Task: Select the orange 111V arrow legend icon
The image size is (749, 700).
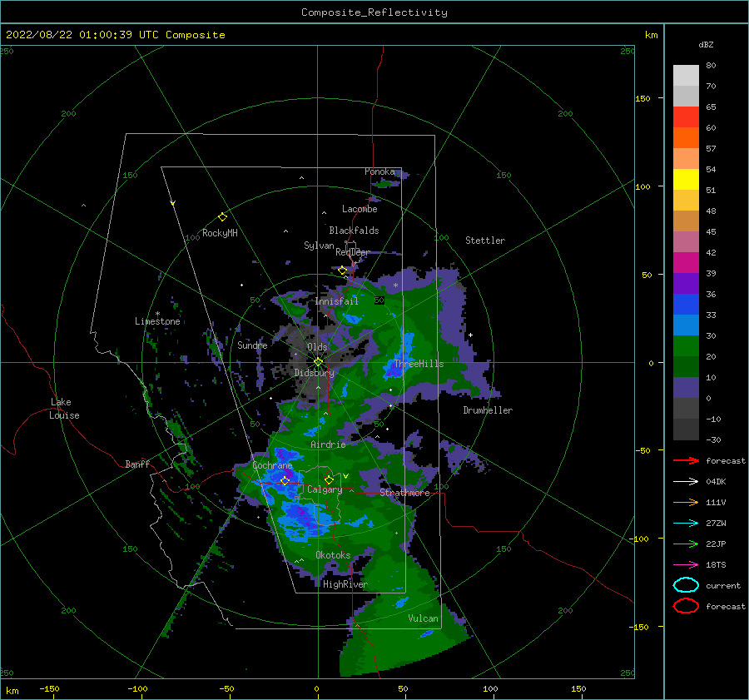Action: (686, 502)
